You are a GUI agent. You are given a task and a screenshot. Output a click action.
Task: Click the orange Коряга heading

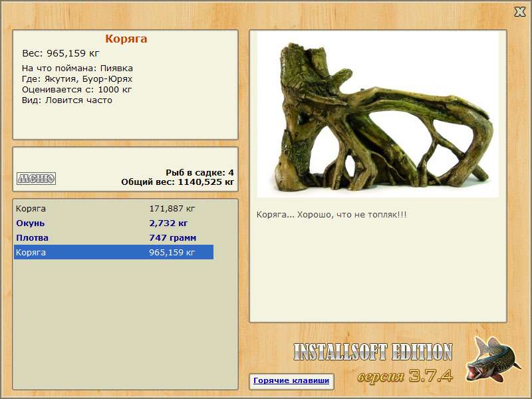(126, 39)
